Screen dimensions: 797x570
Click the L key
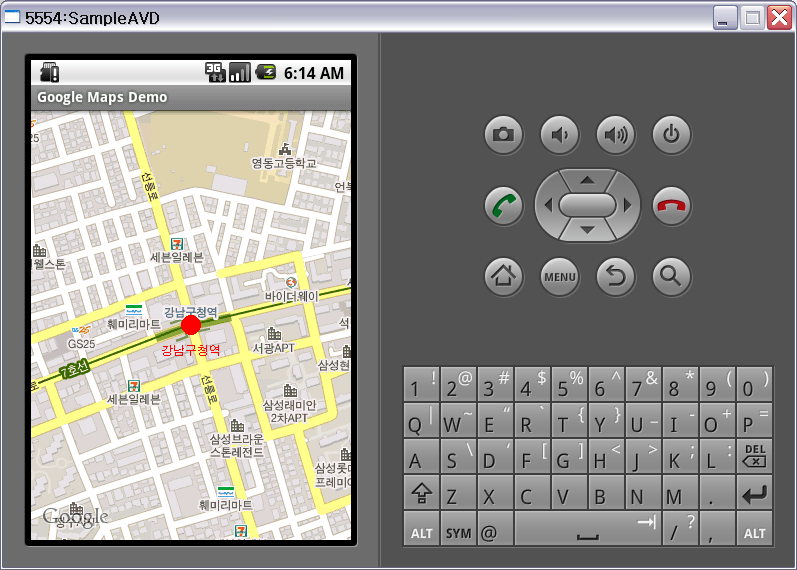coord(717,456)
